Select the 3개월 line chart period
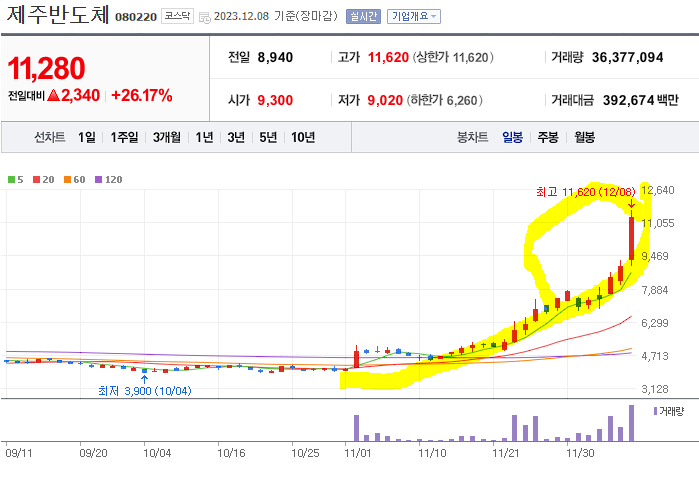The height and width of the screenshot is (480, 699). point(167,137)
